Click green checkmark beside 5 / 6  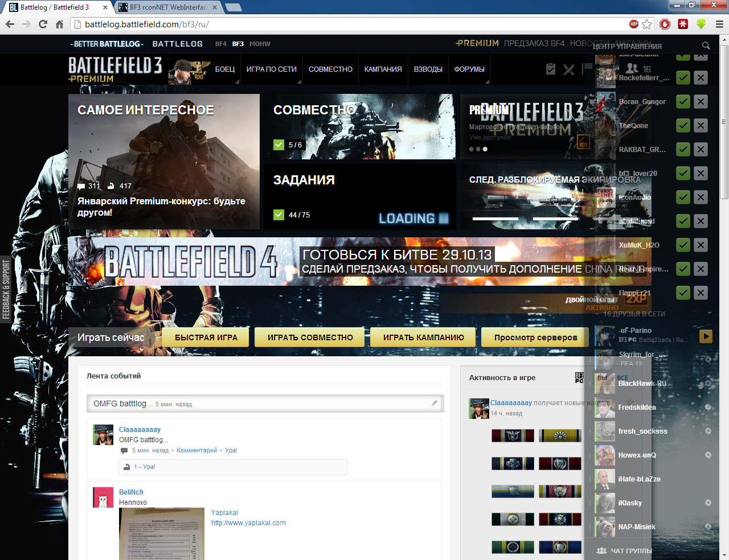coord(279,145)
